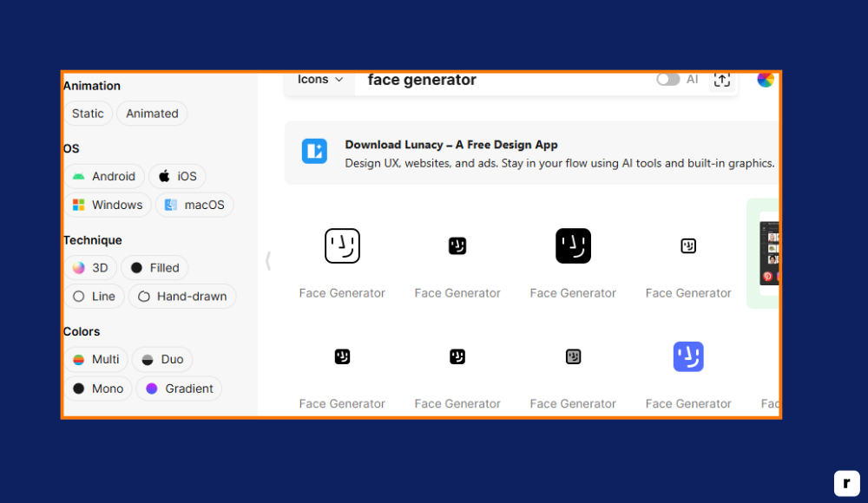This screenshot has width=868, height=503.
Task: Filter by Static animation
Action: 88,114
